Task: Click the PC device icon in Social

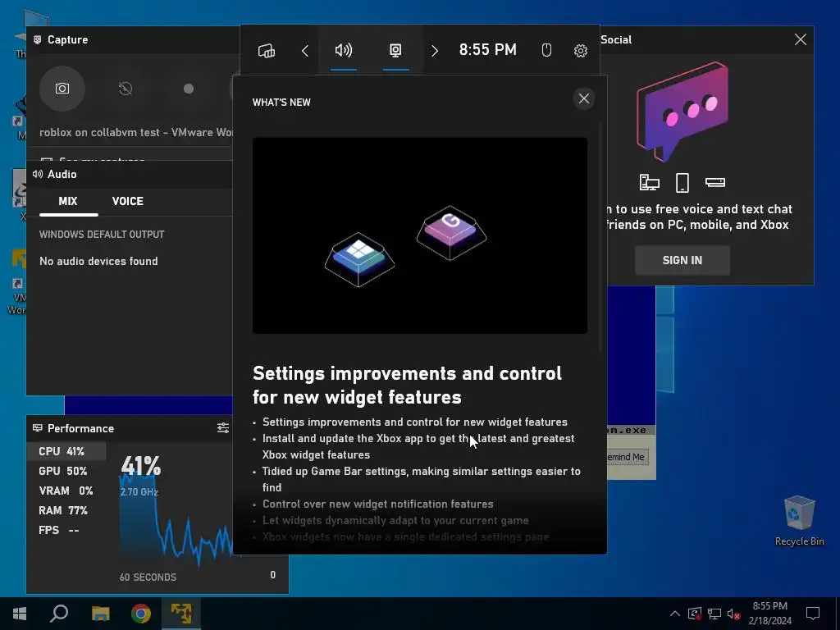Action: pyautogui.click(x=650, y=183)
